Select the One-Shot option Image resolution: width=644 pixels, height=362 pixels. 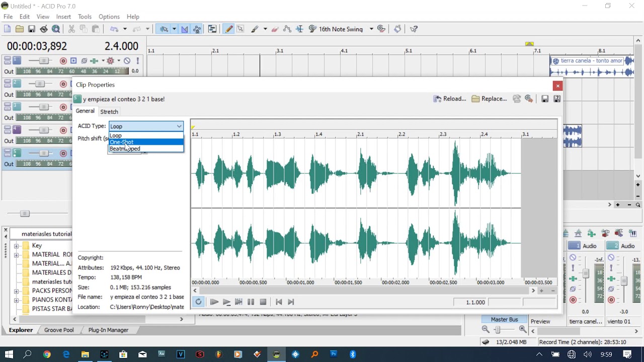(146, 142)
